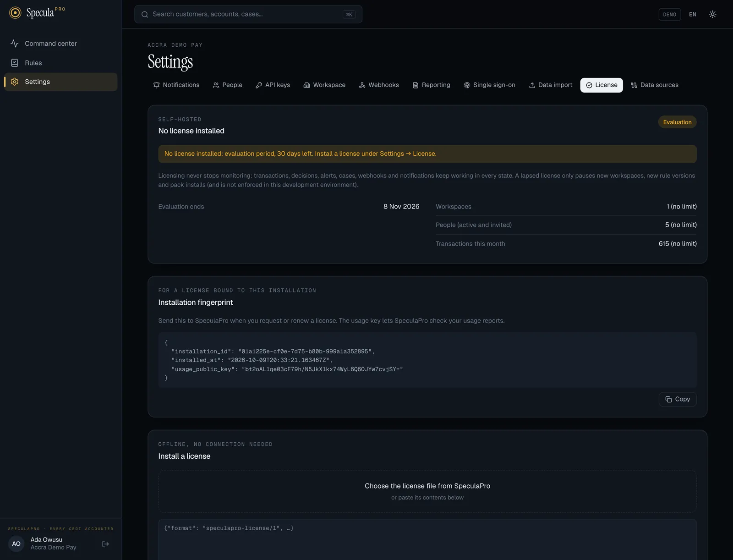The height and width of the screenshot is (560, 733).
Task: Go to the API keys tab
Action: [273, 85]
